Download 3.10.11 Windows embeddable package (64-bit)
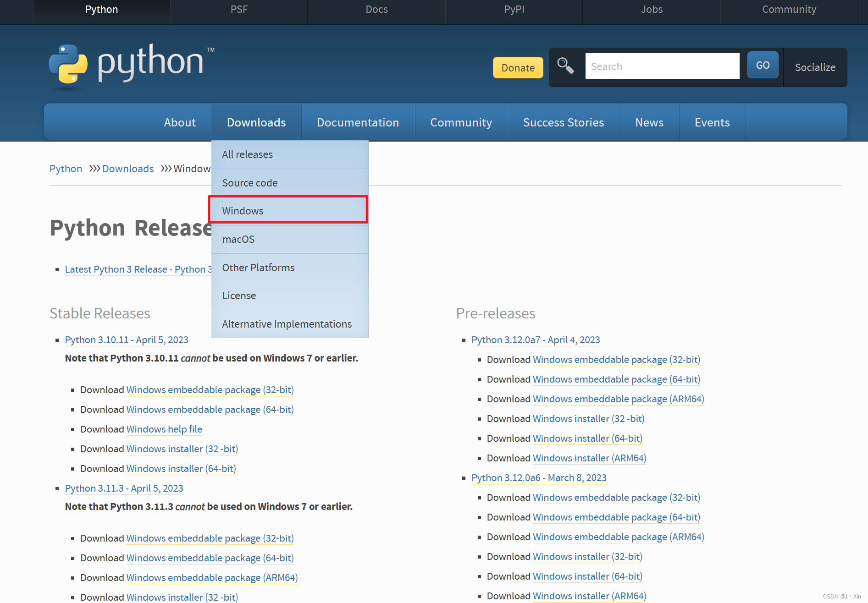 [210, 410]
